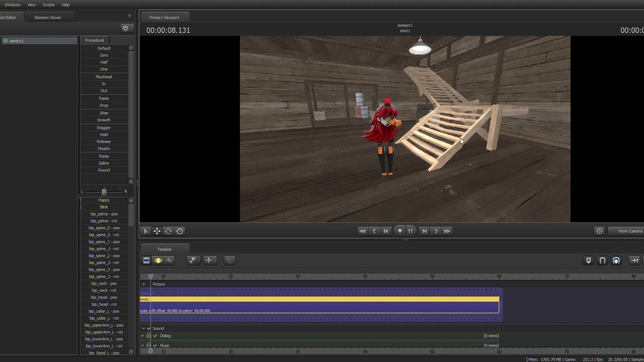Activate the rotate manipulator tool
Image resolution: width=644 pixels, height=362 pixels.
click(x=168, y=231)
